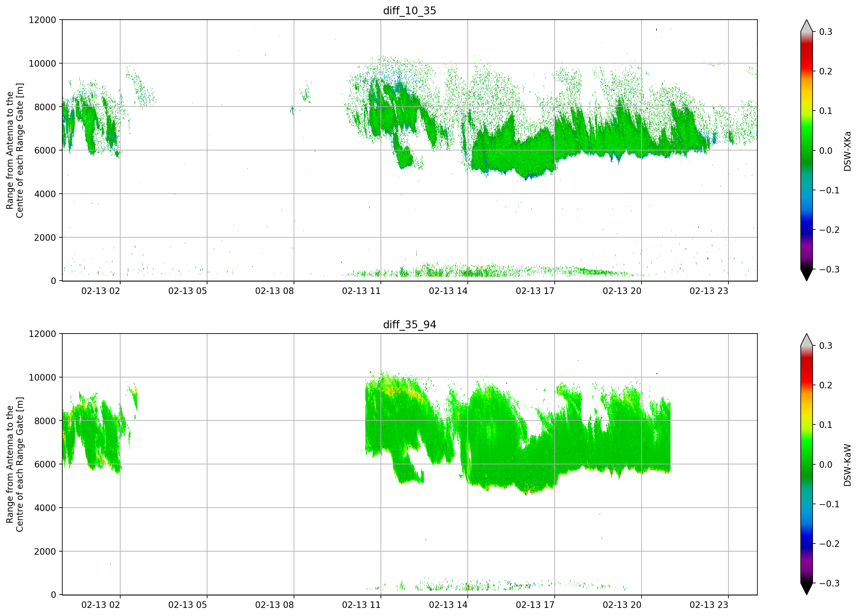Click '0.3' tick on DSW-XKa colorbar

826,32
